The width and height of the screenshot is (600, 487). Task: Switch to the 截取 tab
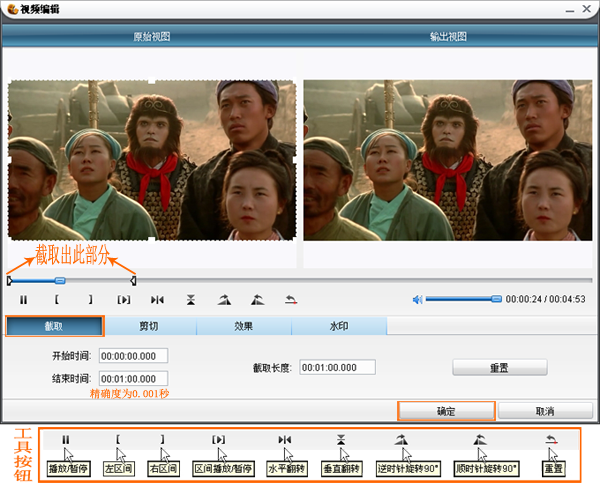pyautogui.click(x=54, y=326)
